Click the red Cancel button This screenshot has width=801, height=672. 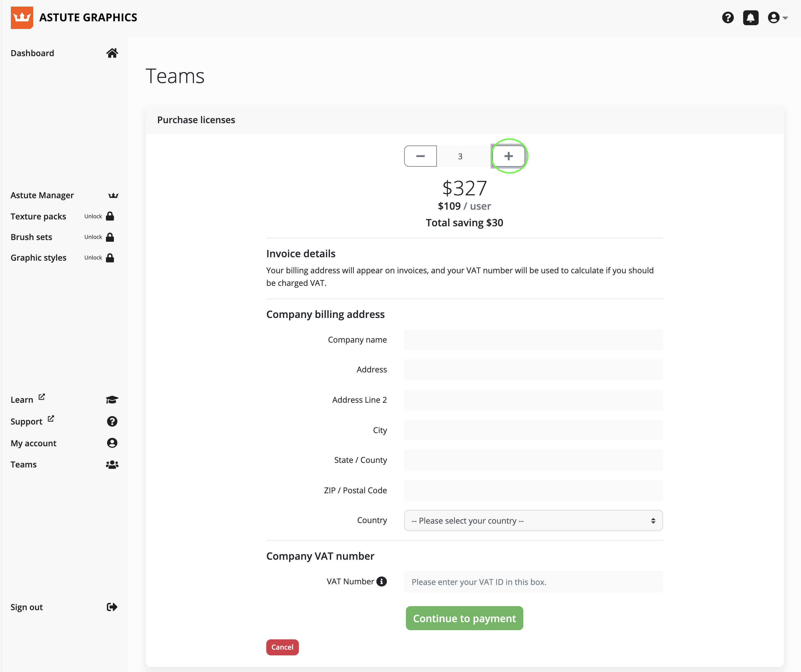(x=282, y=647)
